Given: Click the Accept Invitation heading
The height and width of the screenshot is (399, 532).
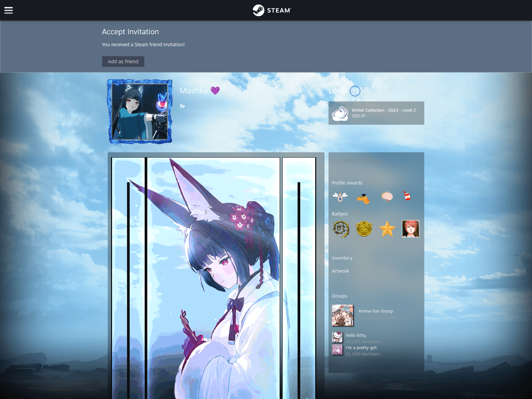Looking at the screenshot, I should (x=130, y=32).
